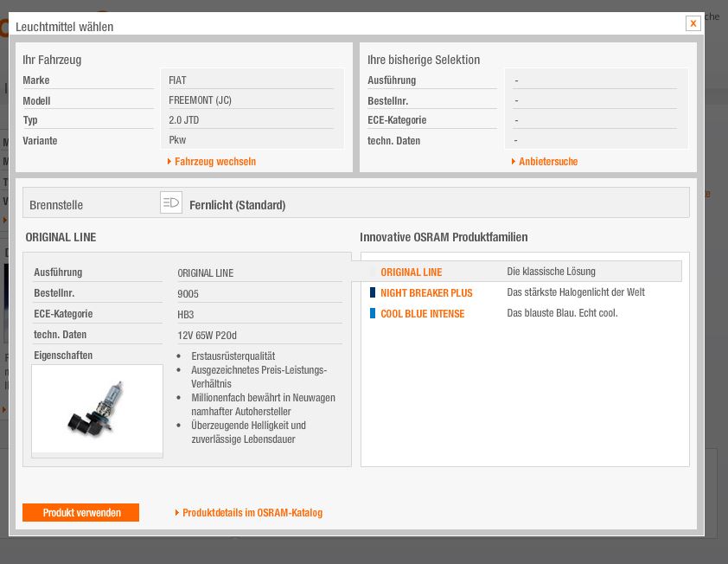Click the arrow icon before Anbietersuche
728x564 pixels.
pyautogui.click(x=514, y=162)
